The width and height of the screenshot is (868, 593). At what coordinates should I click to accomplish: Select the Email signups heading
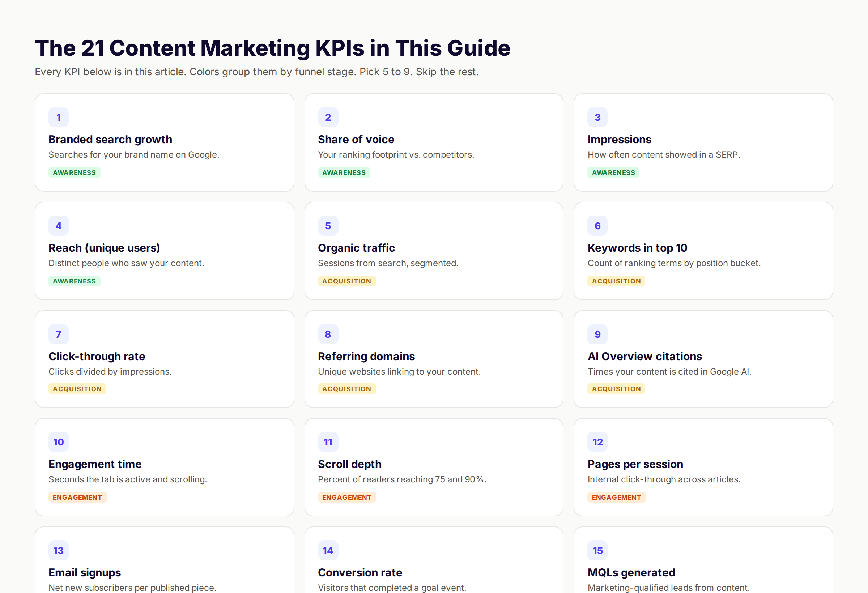click(x=84, y=572)
